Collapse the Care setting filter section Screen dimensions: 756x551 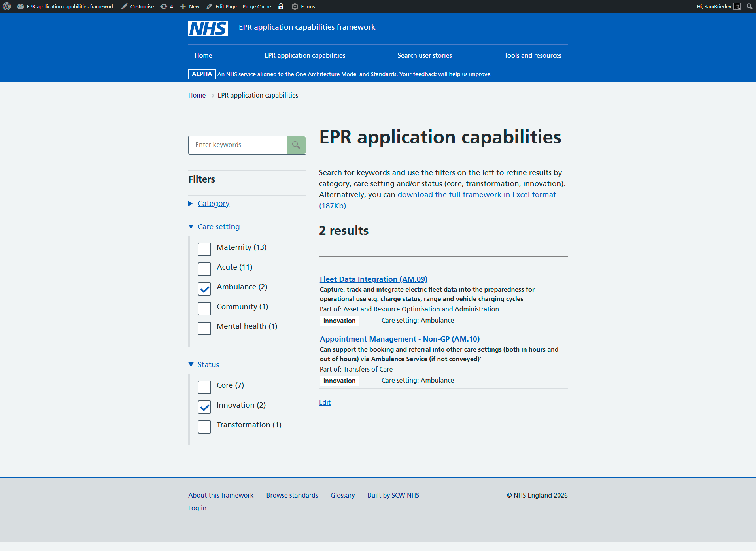218,226
